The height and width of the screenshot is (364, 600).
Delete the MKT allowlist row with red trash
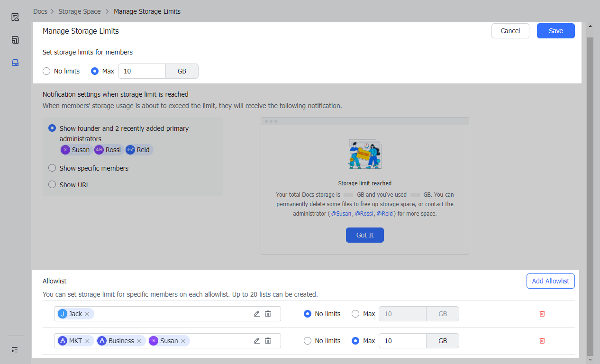click(x=542, y=341)
